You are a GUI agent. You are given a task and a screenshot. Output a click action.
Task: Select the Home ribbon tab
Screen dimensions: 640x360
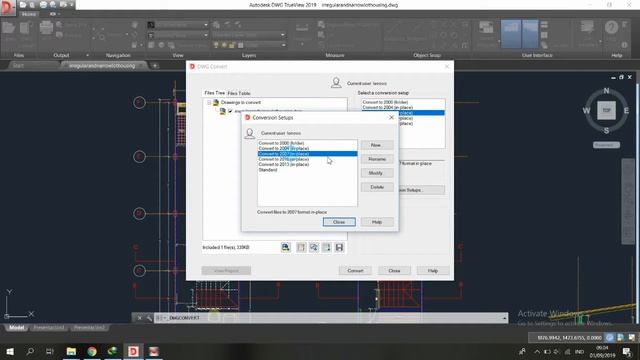(x=29, y=14)
